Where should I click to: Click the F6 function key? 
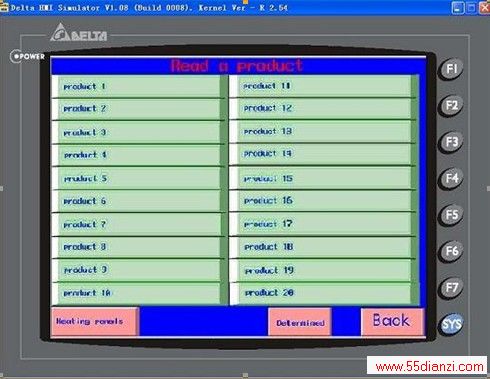point(451,251)
